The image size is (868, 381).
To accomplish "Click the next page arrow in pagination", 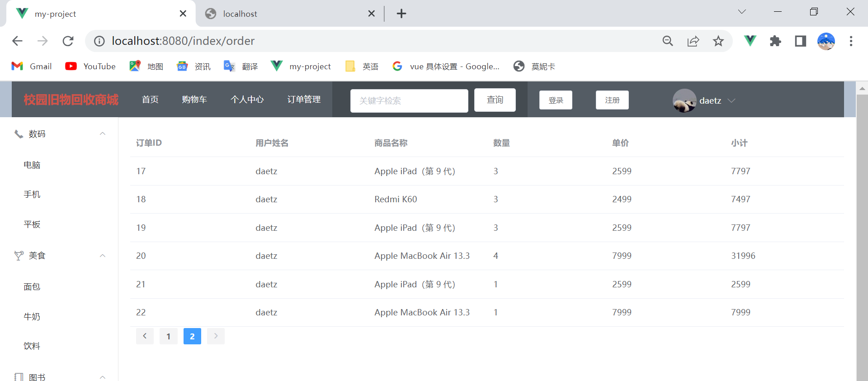I will point(216,336).
